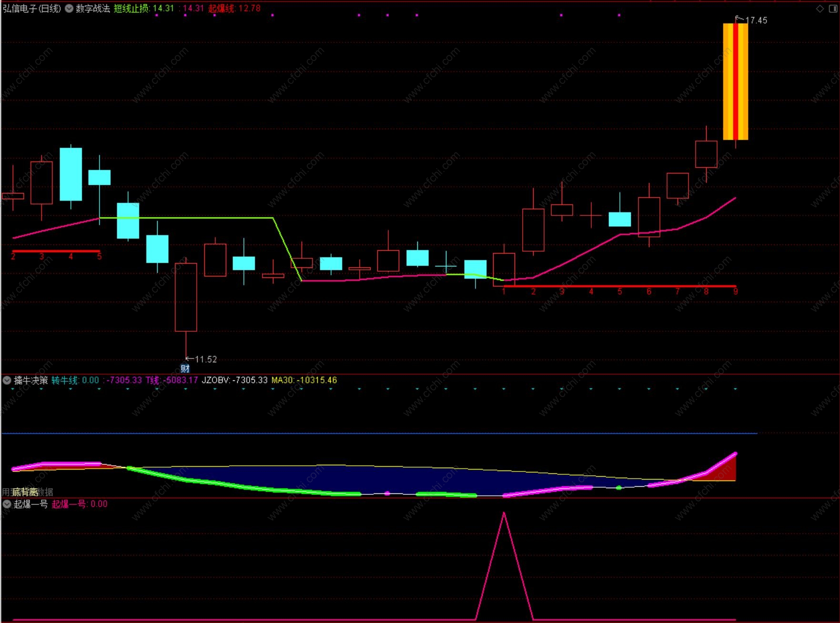This screenshot has height=623, width=840.
Task: Click the 弘信电子(日线) chart title
Action: point(32,9)
